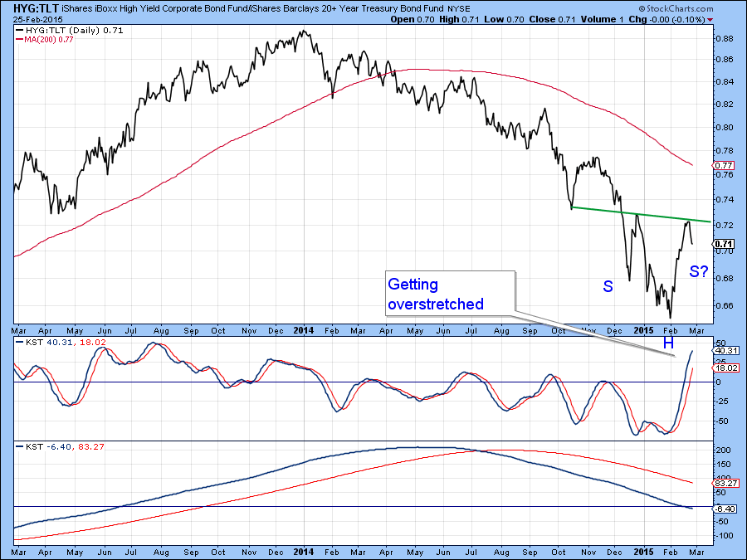
Task: Click the KST 40.31, 18.02 legend
Action: click(x=61, y=342)
